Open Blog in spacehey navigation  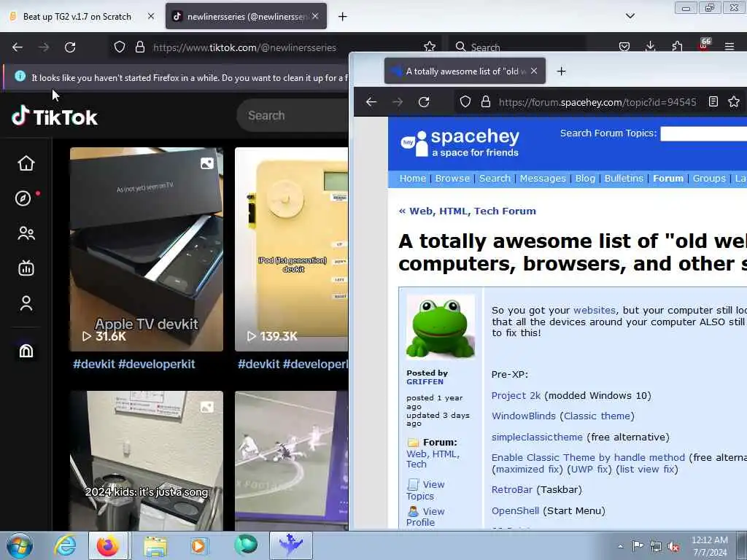coord(585,178)
